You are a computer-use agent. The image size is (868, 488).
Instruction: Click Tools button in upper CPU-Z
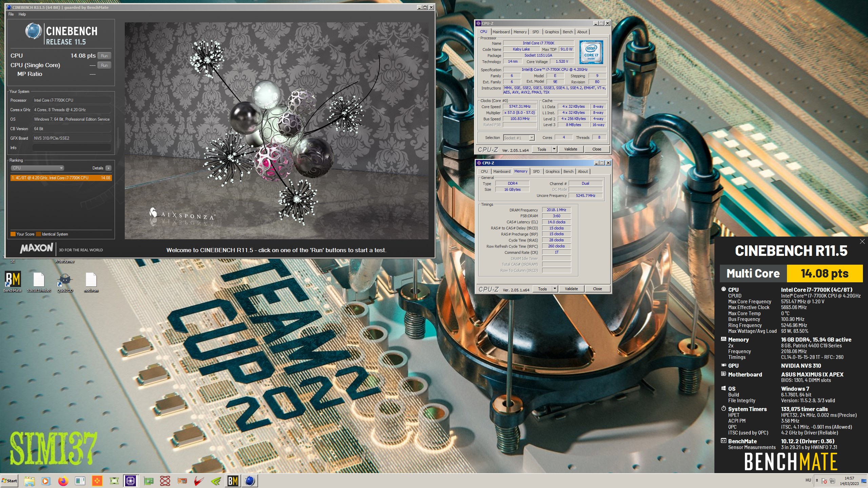(x=542, y=149)
